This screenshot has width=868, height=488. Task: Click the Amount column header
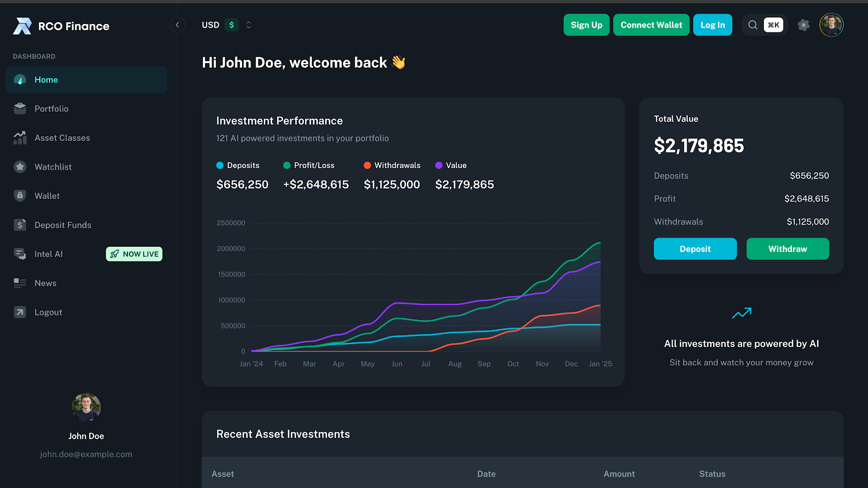point(619,474)
